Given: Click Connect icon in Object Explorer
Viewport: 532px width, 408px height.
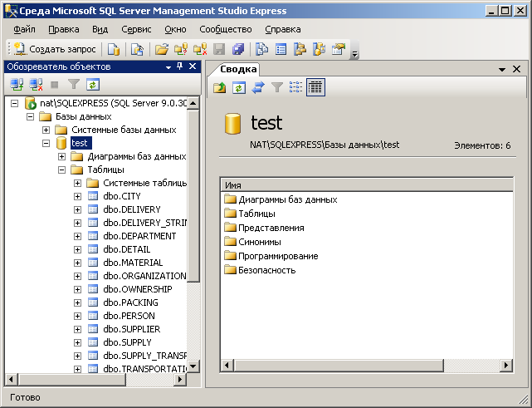Looking at the screenshot, I should pyautogui.click(x=17, y=85).
